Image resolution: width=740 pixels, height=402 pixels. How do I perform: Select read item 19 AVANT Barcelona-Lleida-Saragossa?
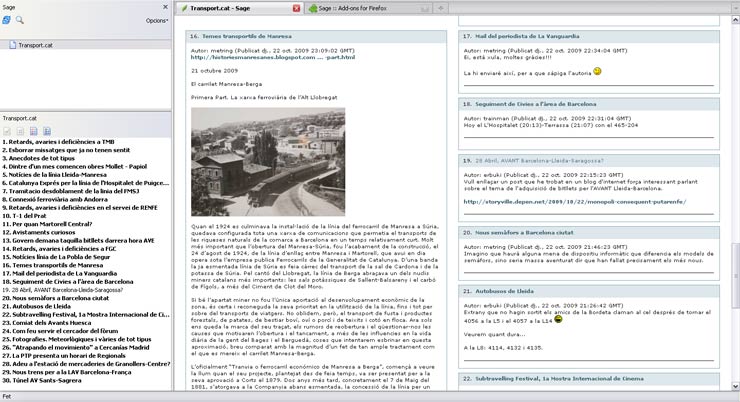tap(62, 290)
